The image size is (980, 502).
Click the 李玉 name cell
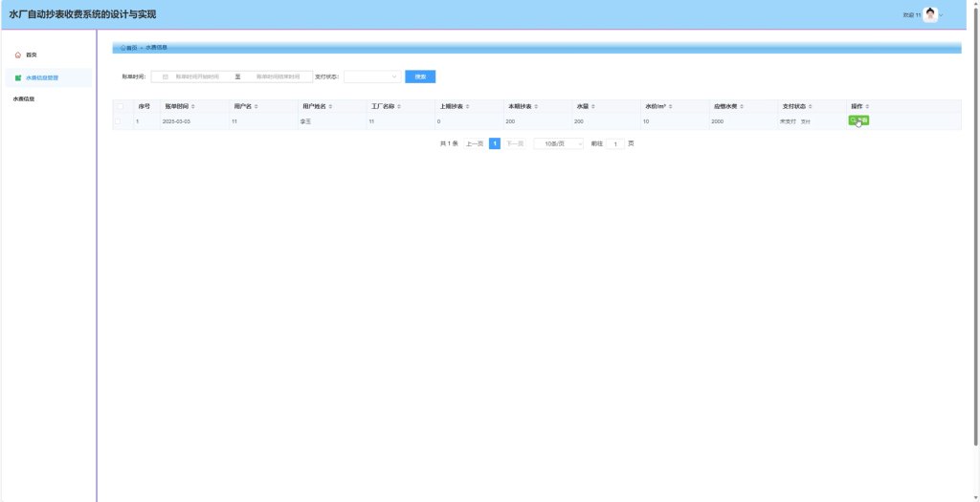(x=305, y=121)
